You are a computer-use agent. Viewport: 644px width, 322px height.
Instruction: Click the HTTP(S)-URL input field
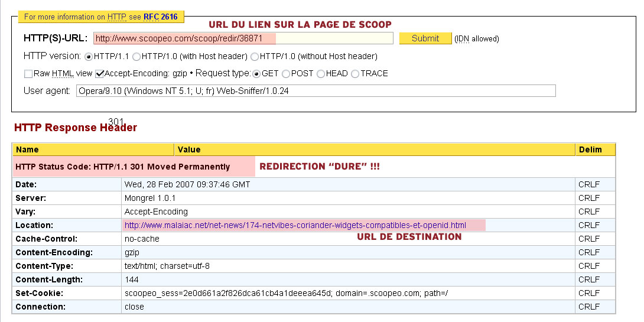tap(243, 38)
